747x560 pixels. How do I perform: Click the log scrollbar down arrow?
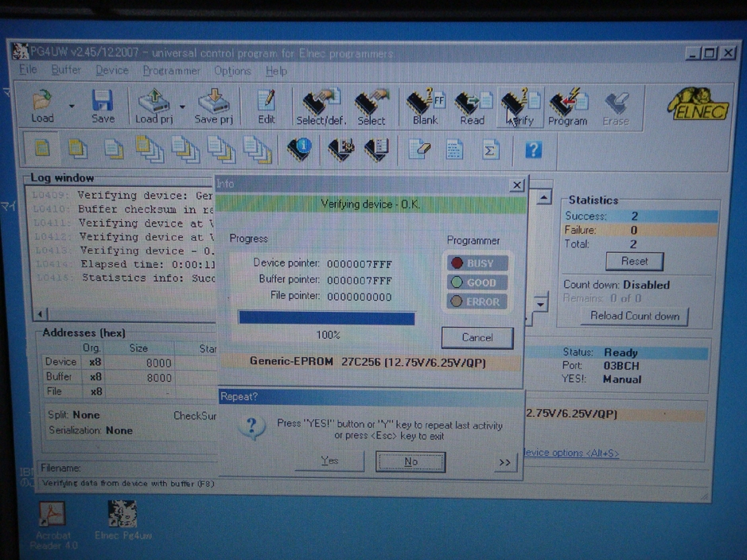pyautogui.click(x=540, y=303)
